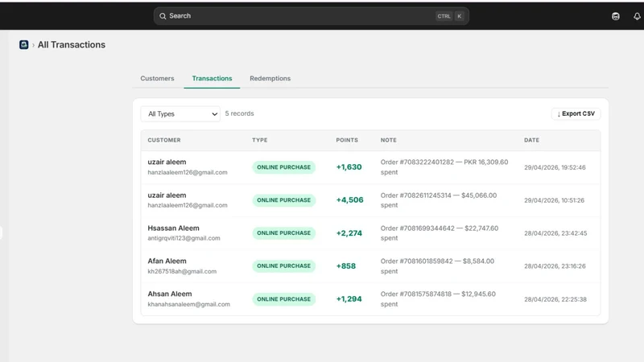Click date 28/04/2026, 22:25:38
The image size is (644, 362).
(x=555, y=299)
